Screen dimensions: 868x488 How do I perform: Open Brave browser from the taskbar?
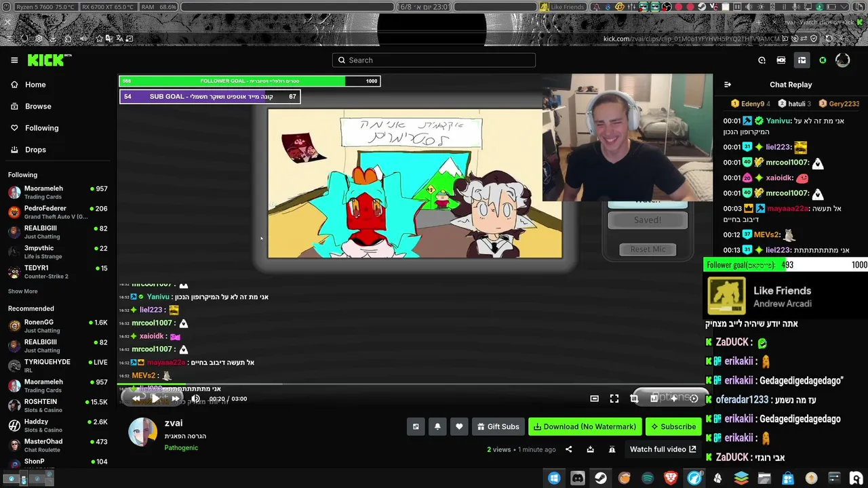click(671, 478)
